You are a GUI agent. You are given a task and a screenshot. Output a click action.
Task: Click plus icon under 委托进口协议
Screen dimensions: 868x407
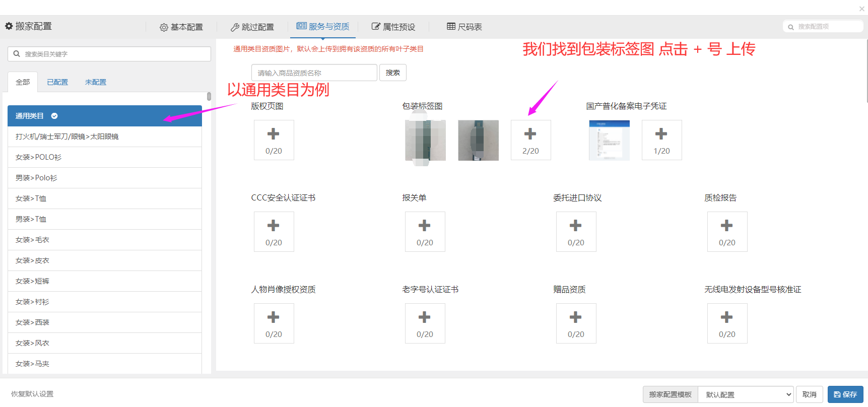[576, 226]
